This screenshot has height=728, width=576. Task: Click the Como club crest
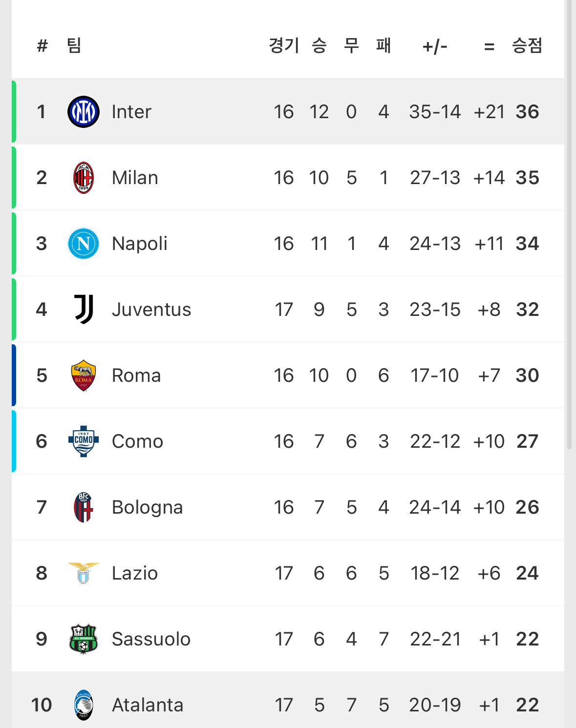84,441
